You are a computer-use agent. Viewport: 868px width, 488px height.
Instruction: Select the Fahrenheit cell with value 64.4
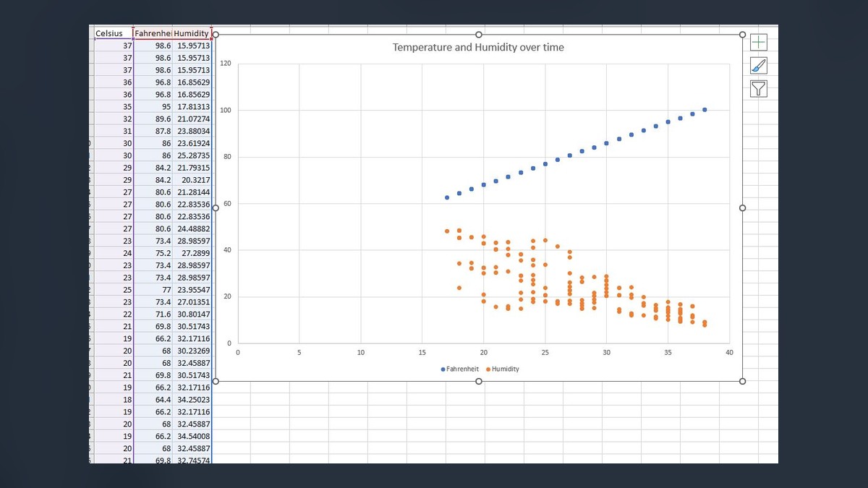[x=153, y=400]
